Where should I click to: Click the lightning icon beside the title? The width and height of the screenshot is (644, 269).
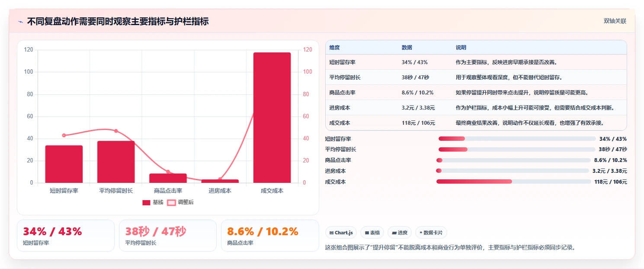point(21,21)
